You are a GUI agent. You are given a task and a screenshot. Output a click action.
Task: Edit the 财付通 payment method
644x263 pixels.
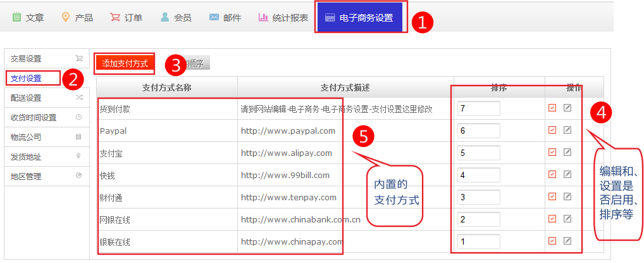coord(567,196)
